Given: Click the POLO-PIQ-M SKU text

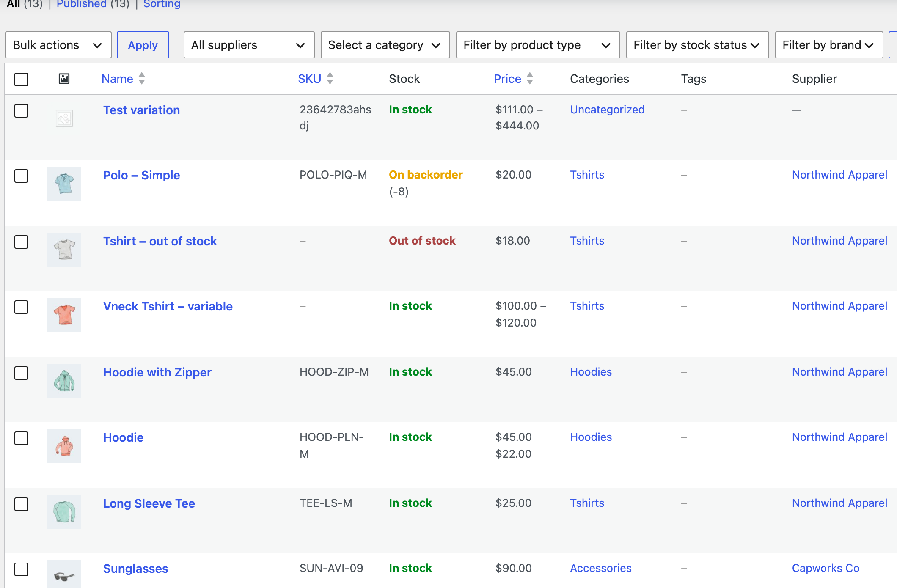Looking at the screenshot, I should coord(333,175).
